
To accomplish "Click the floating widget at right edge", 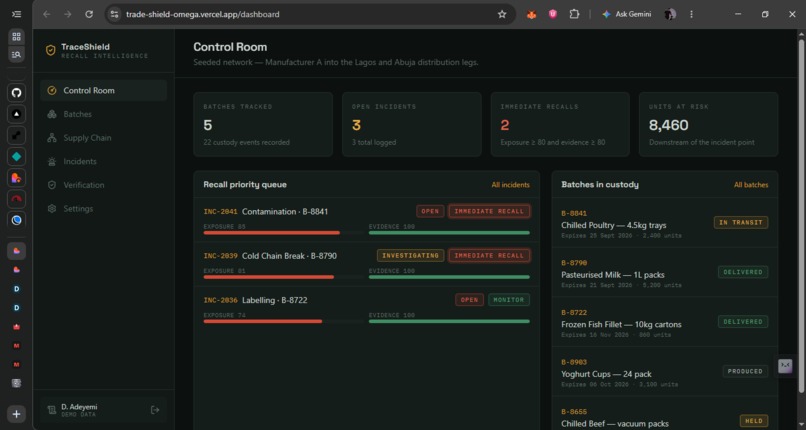I will point(785,365).
